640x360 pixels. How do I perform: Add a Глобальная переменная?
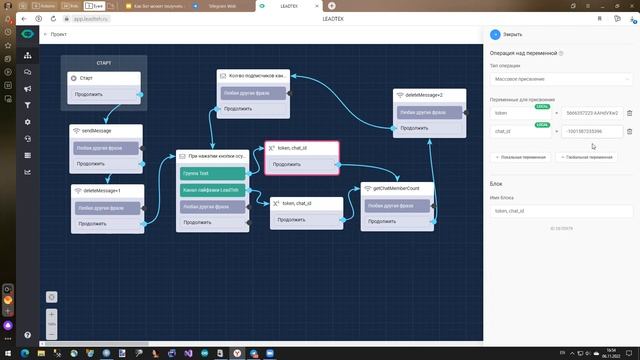587,157
